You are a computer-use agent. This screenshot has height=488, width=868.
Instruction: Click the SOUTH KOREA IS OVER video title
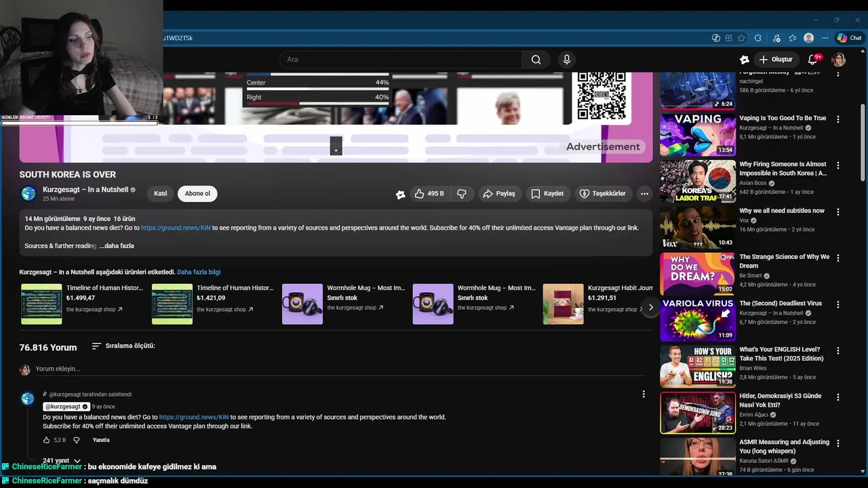coord(68,174)
